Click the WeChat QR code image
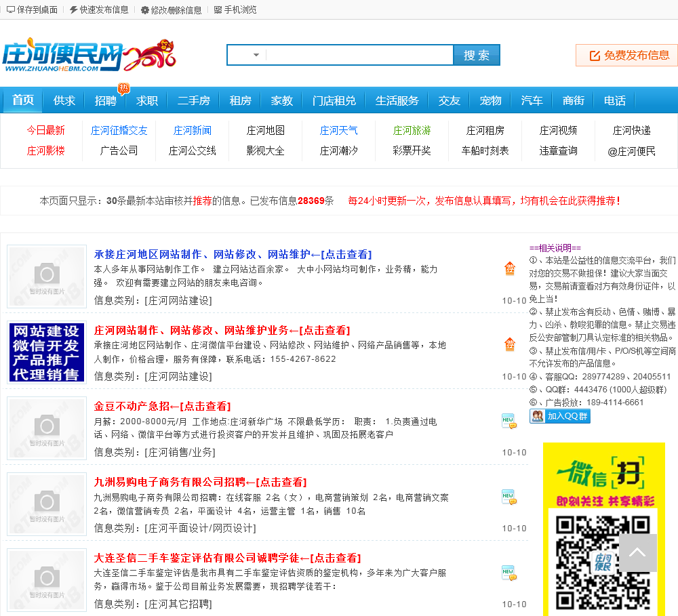The width and height of the screenshot is (678, 616). [x=603, y=562]
